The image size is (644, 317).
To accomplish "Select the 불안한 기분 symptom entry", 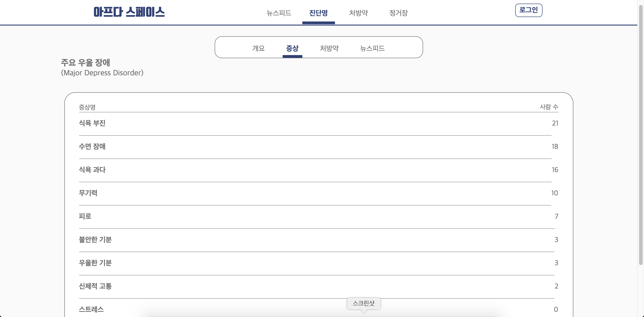I will (x=95, y=240).
